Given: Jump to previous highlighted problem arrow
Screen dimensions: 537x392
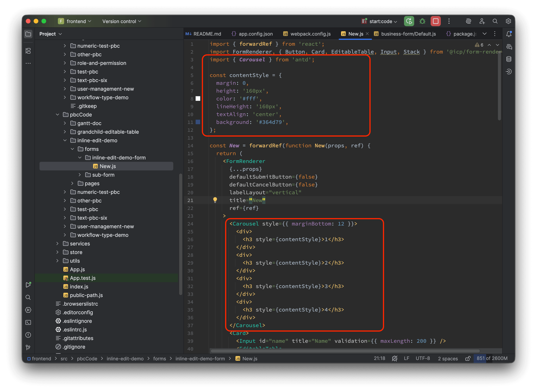Looking at the screenshot, I should [x=489, y=45].
